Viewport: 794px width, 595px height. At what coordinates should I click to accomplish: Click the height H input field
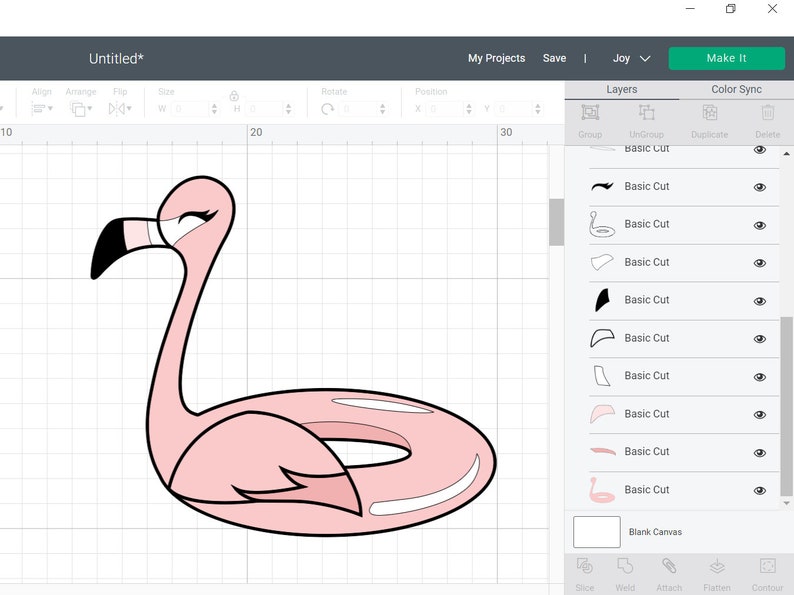point(264,108)
